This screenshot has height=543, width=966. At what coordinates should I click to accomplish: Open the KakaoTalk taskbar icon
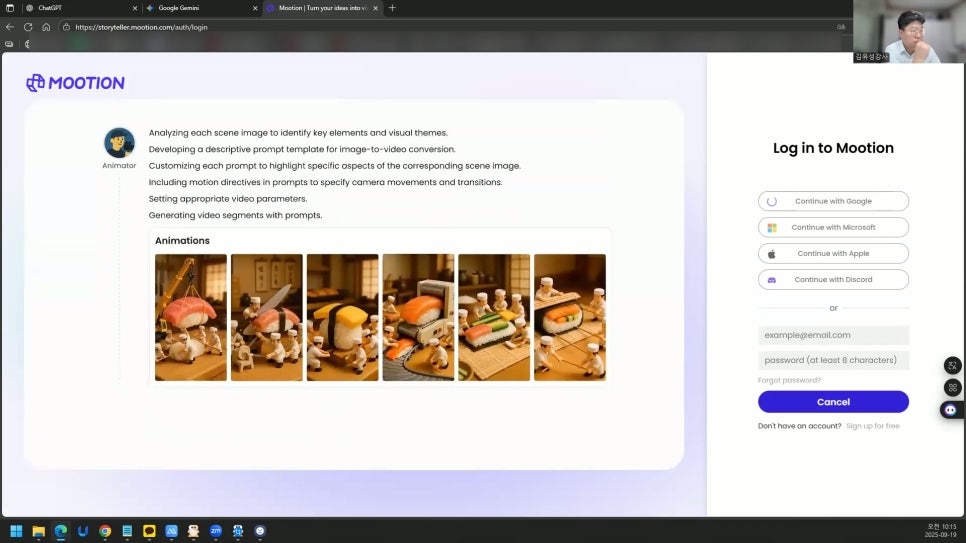[x=149, y=531]
